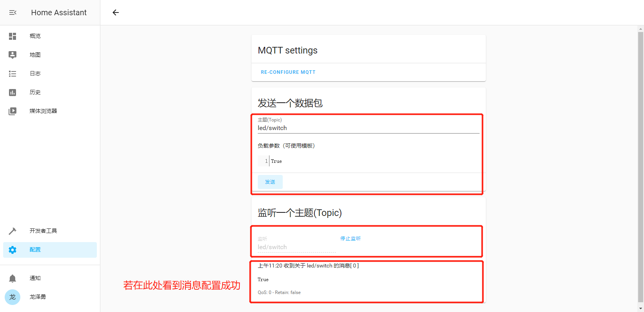Image resolution: width=644 pixels, height=312 pixels.
Task: Open the 龙 user avatar
Action: point(12,297)
